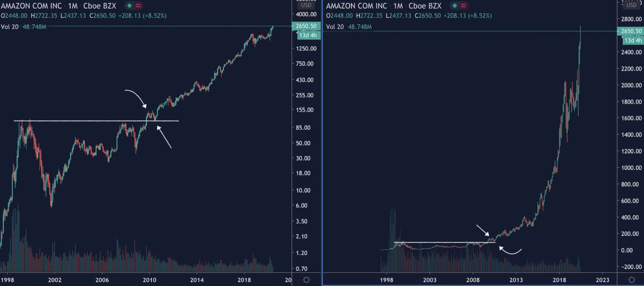Click 2010 on left chart time axis
The width and height of the screenshot is (644, 286).
tap(149, 280)
